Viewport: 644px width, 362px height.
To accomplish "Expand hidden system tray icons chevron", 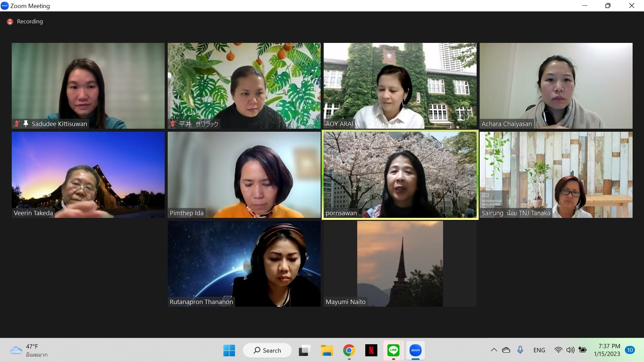I will click(494, 350).
